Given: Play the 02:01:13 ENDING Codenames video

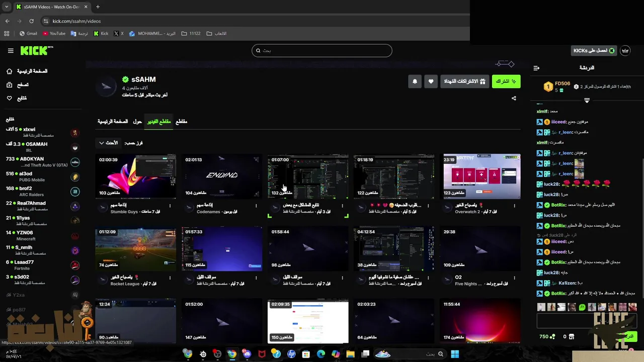Looking at the screenshot, I should tap(222, 176).
